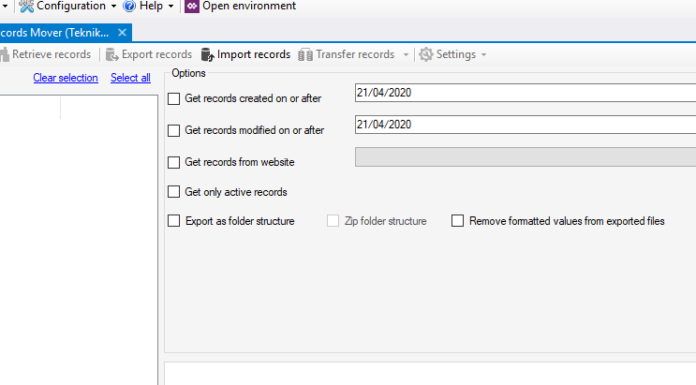Image resolution: width=696 pixels, height=385 pixels.
Task: Check Remove formatted values from exported files
Action: point(457,221)
